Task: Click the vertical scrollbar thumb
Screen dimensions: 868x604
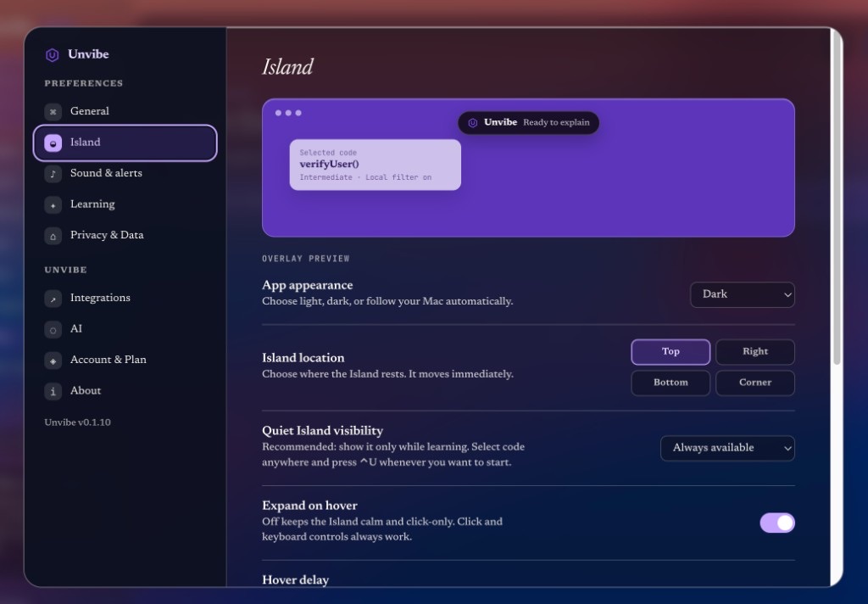Action: click(837, 197)
